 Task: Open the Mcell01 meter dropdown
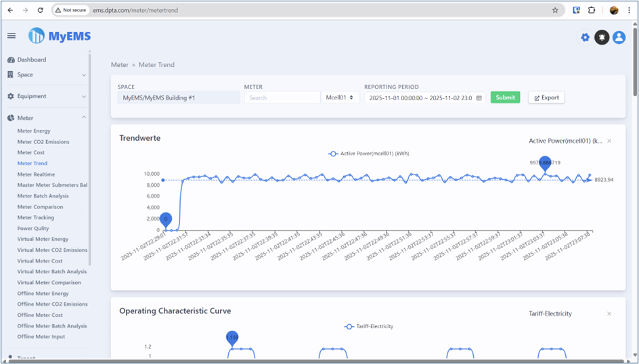pyautogui.click(x=340, y=97)
